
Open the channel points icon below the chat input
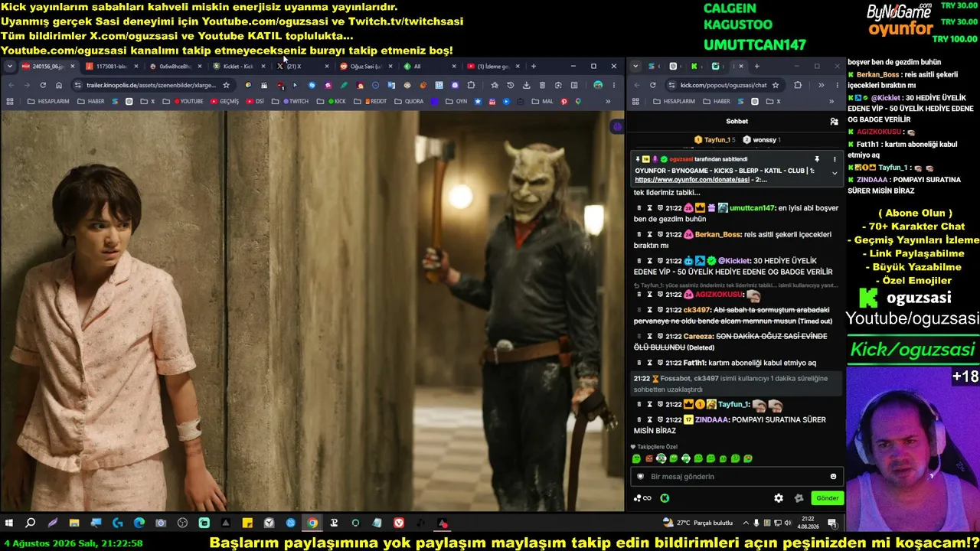pos(642,498)
